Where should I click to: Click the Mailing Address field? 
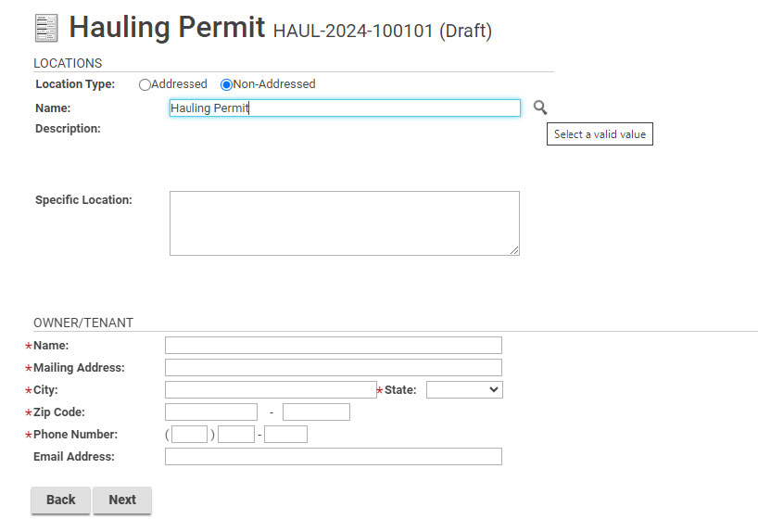pyautogui.click(x=334, y=368)
